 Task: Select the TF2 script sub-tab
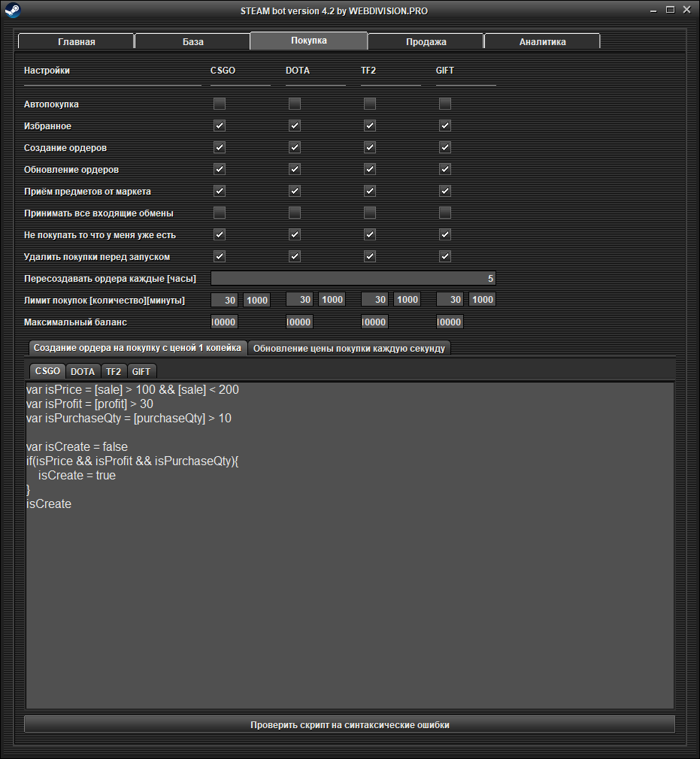point(113,371)
